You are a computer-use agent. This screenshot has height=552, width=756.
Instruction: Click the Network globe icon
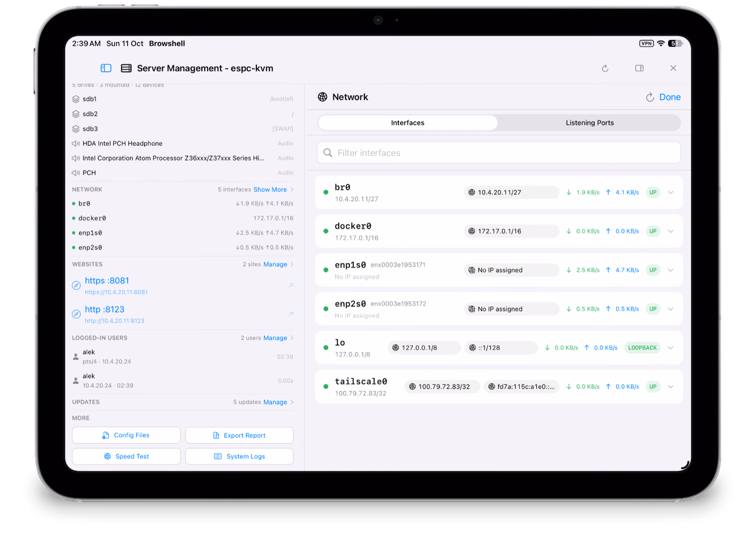tap(323, 97)
